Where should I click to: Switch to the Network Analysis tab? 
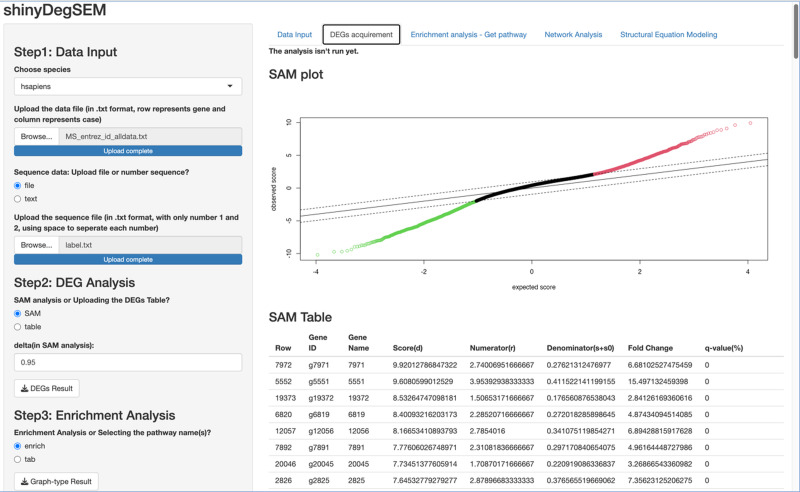click(573, 35)
